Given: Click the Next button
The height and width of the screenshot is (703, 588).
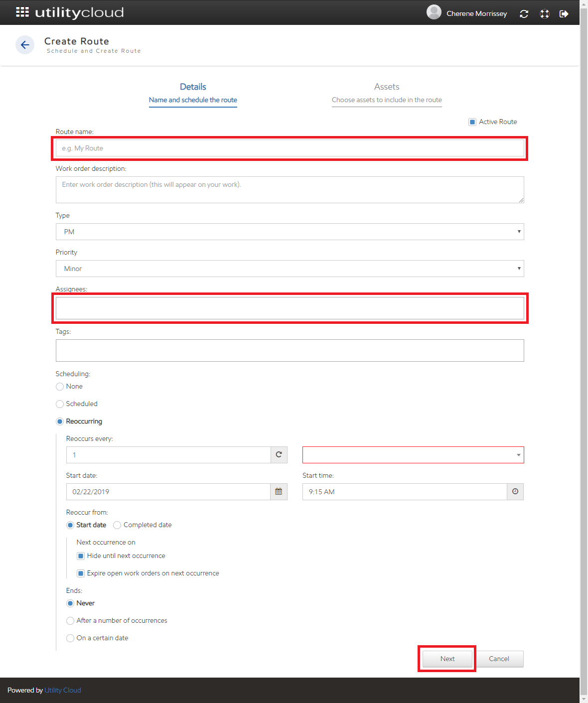Looking at the screenshot, I should coord(447,659).
